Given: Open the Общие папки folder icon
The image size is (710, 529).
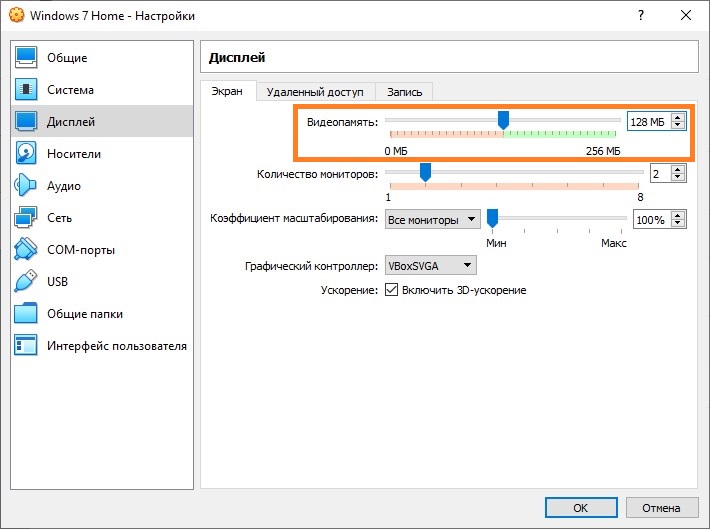Looking at the screenshot, I should (x=27, y=314).
